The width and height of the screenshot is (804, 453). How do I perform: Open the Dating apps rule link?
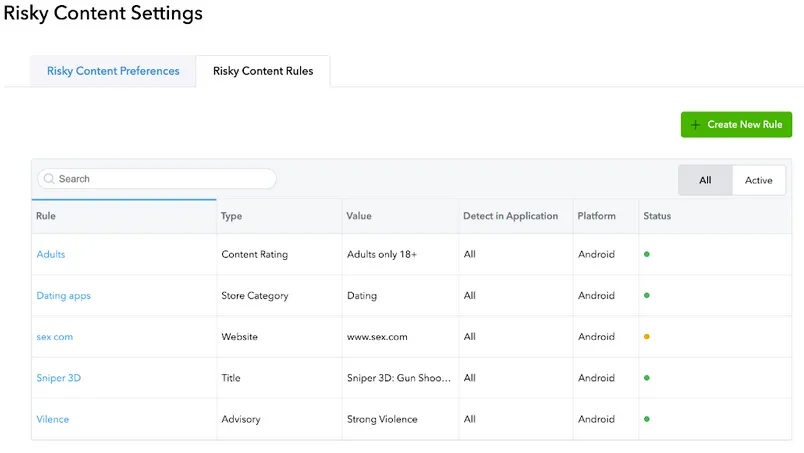point(64,296)
